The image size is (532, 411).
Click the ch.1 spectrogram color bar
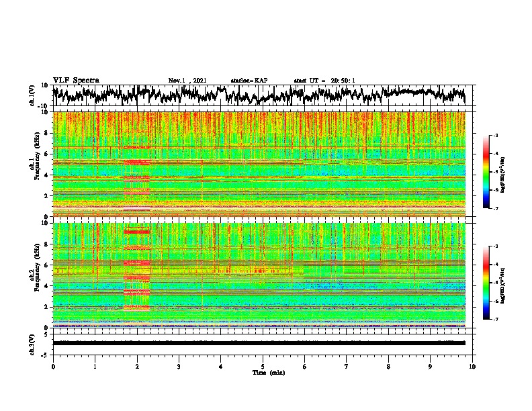(486, 172)
